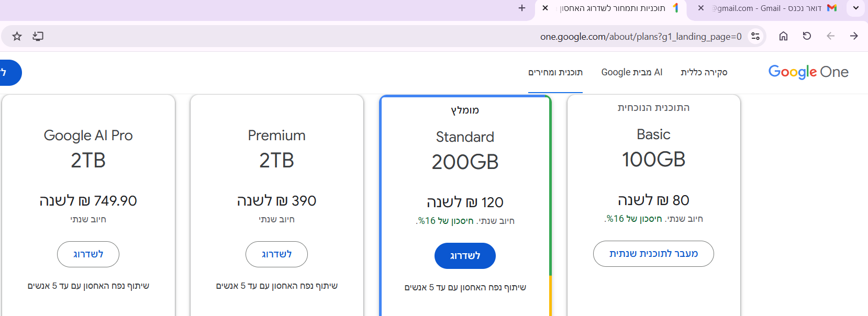868x316 pixels.
Task: Switch to the Gmail inbox tab
Action: tap(770, 8)
